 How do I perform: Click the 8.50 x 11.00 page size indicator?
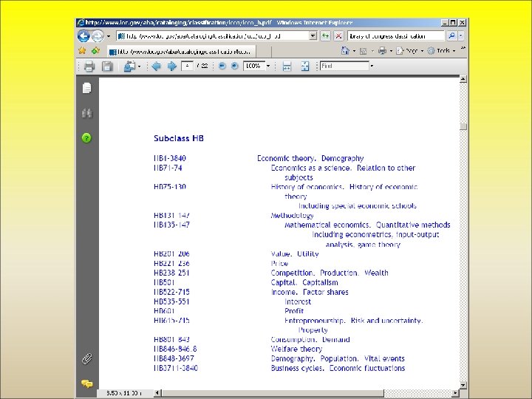(x=124, y=393)
